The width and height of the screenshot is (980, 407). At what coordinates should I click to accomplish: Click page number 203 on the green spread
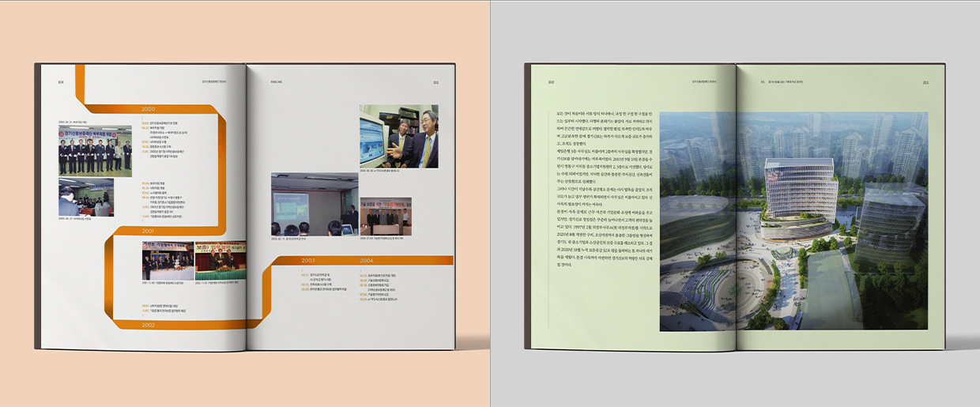pos(925,81)
